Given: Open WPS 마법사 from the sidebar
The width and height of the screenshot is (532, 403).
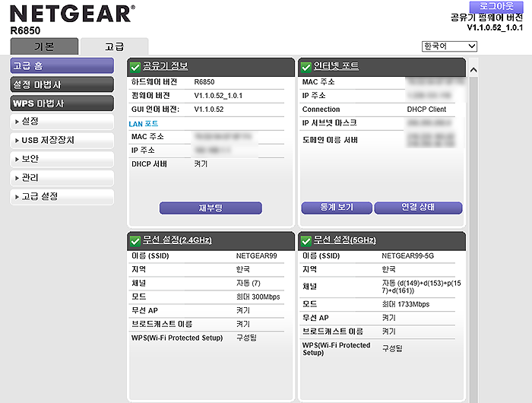Looking at the screenshot, I should click(62, 103).
